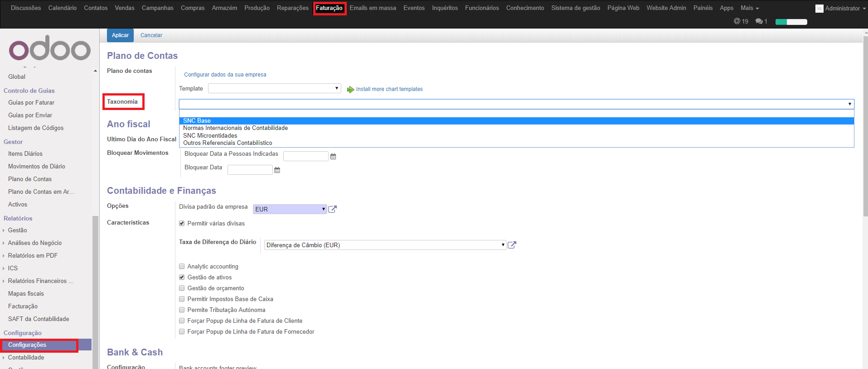Click the Aplicar button
868x369 pixels.
pyautogui.click(x=120, y=35)
